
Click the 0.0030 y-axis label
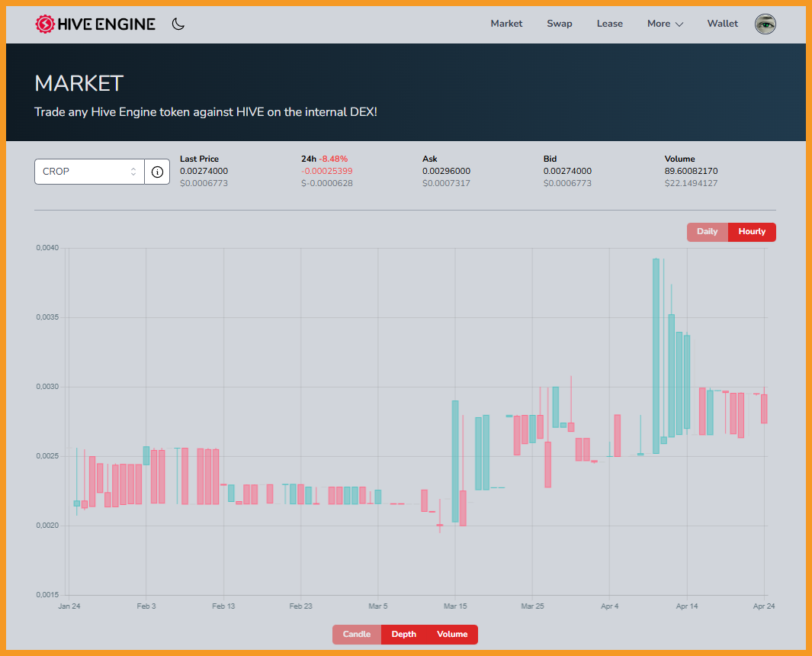[47, 387]
